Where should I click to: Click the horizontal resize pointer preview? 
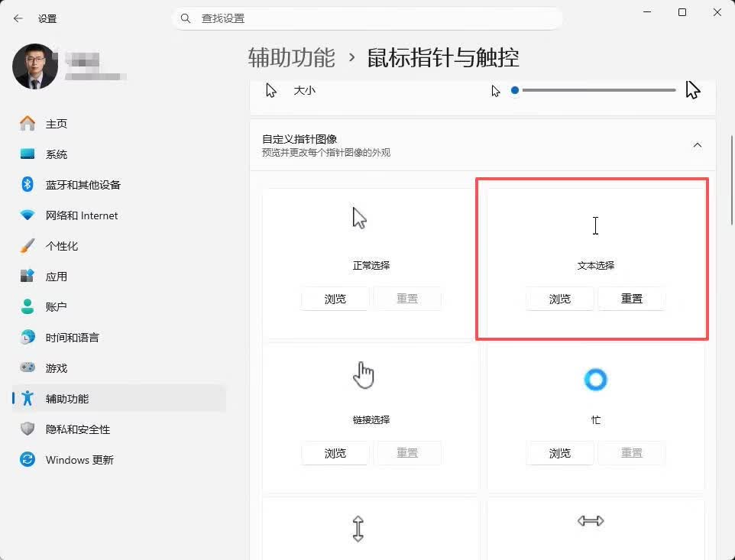[591, 520]
